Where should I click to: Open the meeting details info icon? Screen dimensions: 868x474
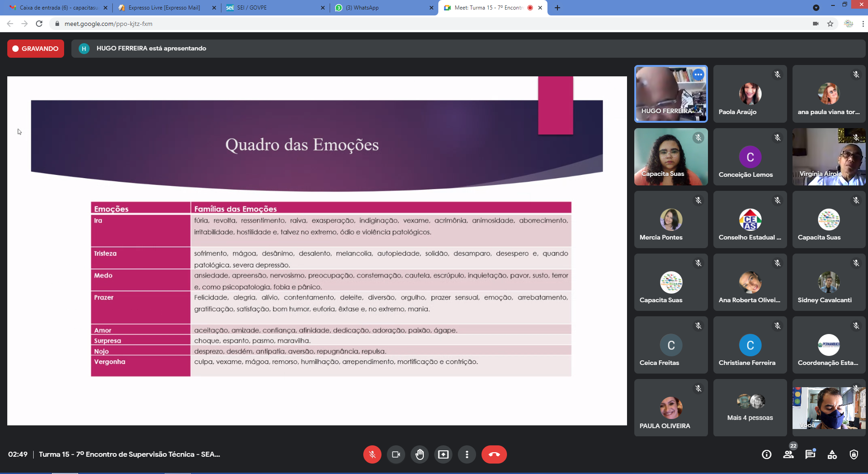coord(767,454)
